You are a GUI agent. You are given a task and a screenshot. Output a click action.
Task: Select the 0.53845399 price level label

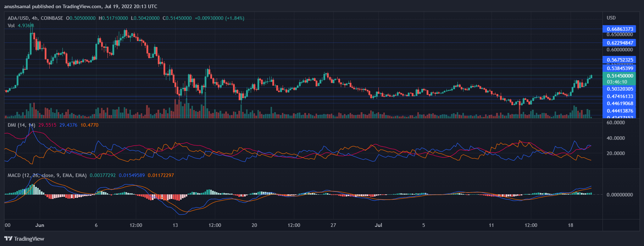[x=620, y=68]
